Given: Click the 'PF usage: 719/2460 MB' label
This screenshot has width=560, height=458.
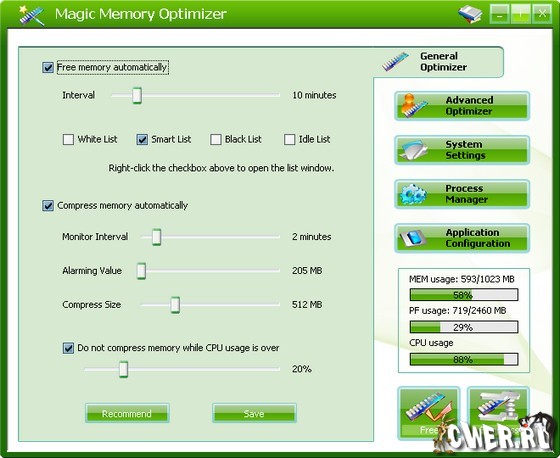Looking at the screenshot, I should point(458,310).
